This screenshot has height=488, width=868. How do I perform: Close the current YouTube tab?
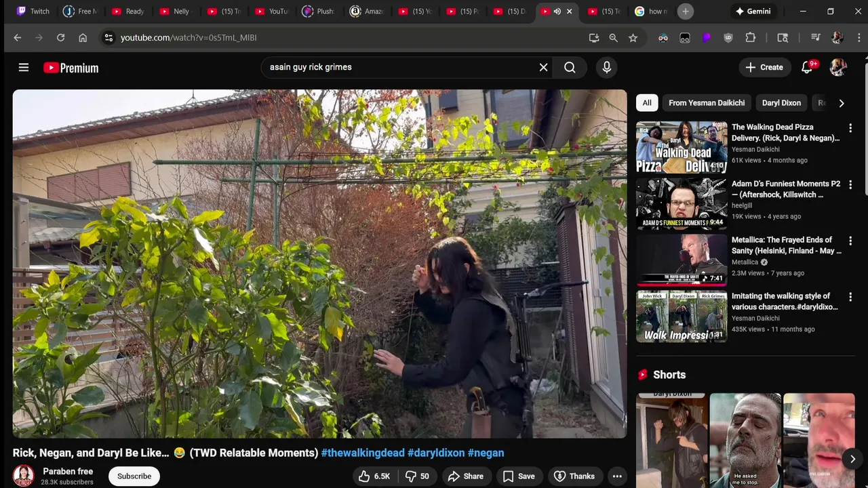tap(569, 12)
